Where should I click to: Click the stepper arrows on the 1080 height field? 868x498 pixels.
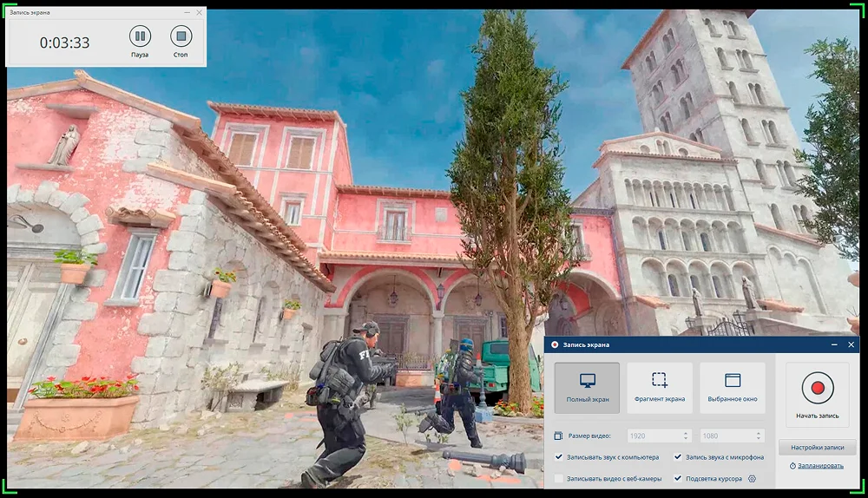pyautogui.click(x=760, y=436)
